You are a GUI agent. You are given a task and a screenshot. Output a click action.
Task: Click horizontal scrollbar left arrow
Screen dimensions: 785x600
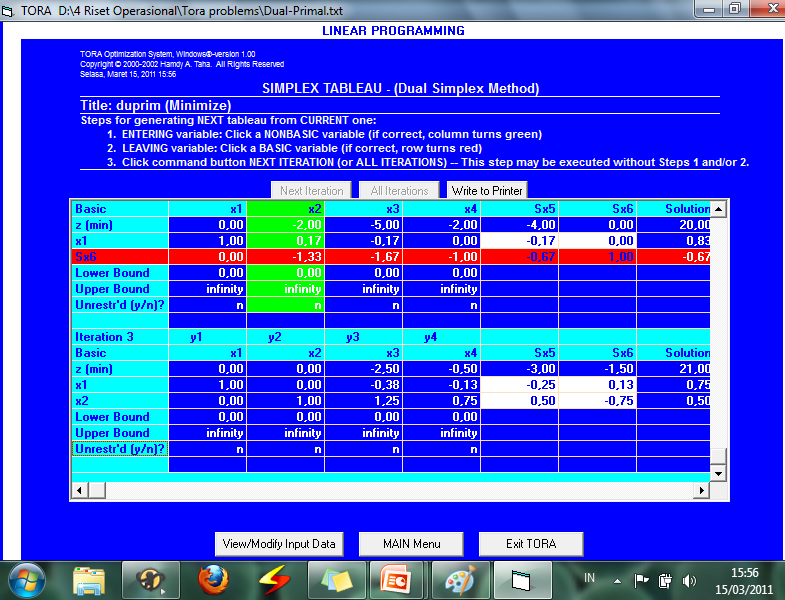[x=80, y=490]
